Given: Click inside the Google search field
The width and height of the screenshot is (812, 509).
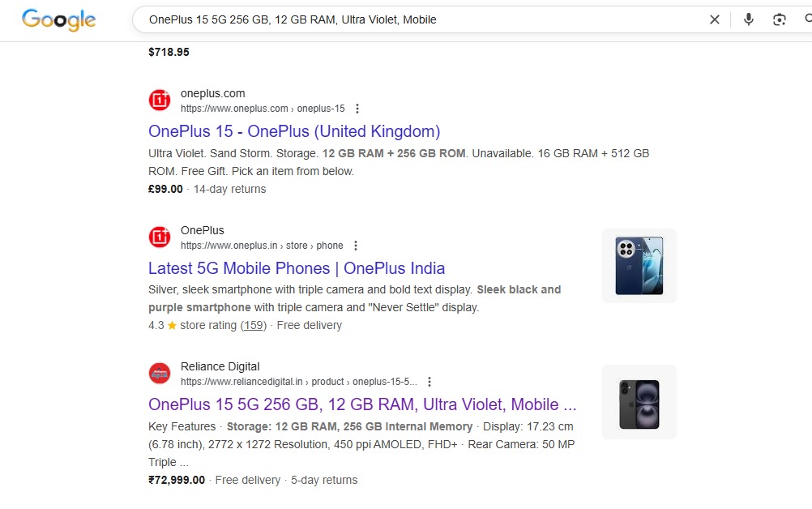Looking at the screenshot, I should tap(405, 19).
